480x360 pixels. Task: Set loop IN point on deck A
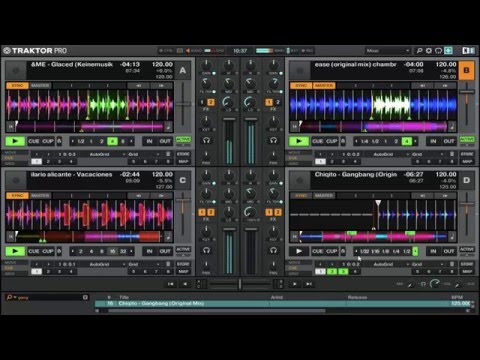click(149, 141)
